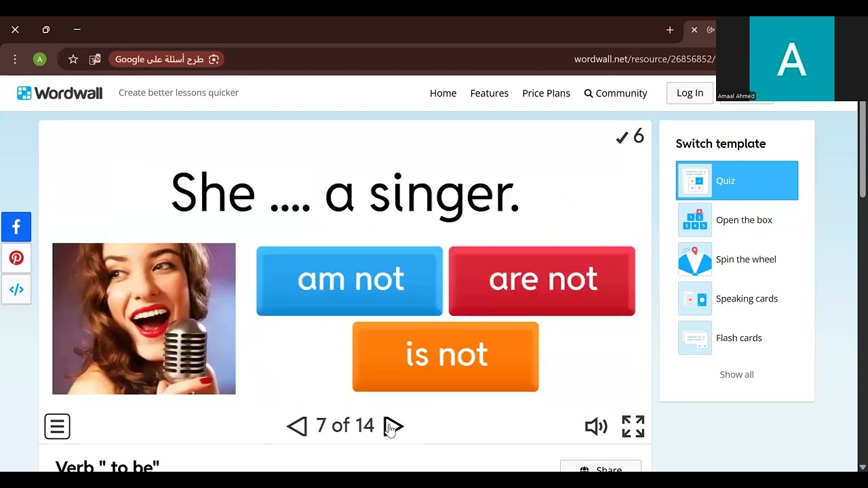Minimize the browser window

pyautogui.click(x=77, y=30)
